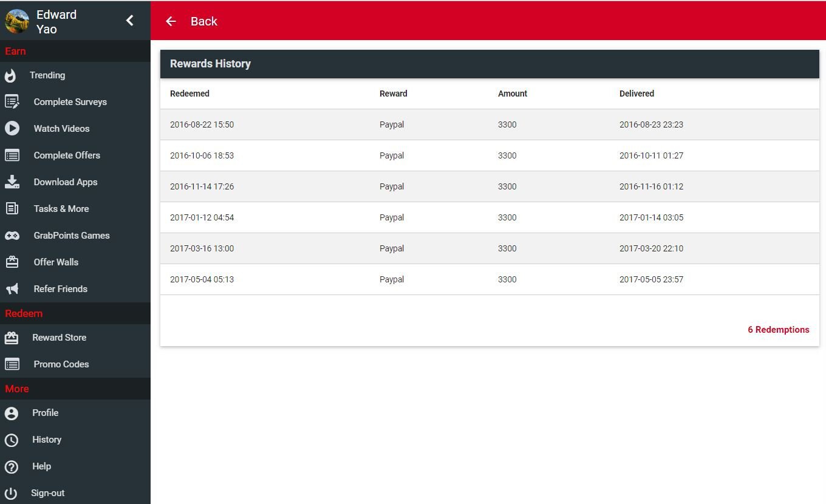Viewport: 826px width, 504px height.
Task: Click delivered date 2016-08-23 23:23
Action: pyautogui.click(x=651, y=124)
